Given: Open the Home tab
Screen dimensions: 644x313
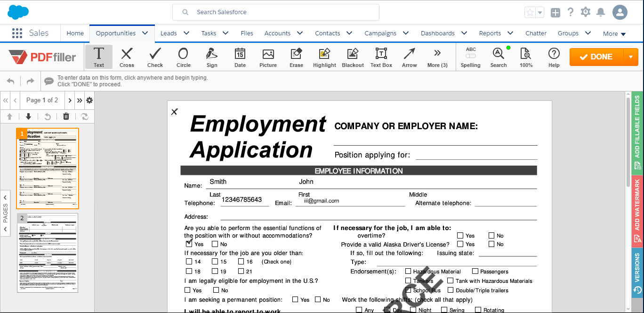Looking at the screenshot, I should pyautogui.click(x=75, y=33).
